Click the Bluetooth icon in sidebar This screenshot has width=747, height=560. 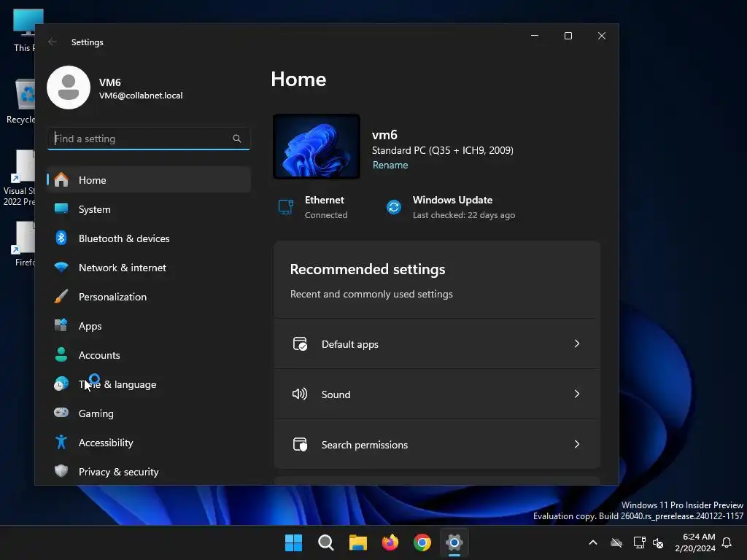(x=61, y=238)
